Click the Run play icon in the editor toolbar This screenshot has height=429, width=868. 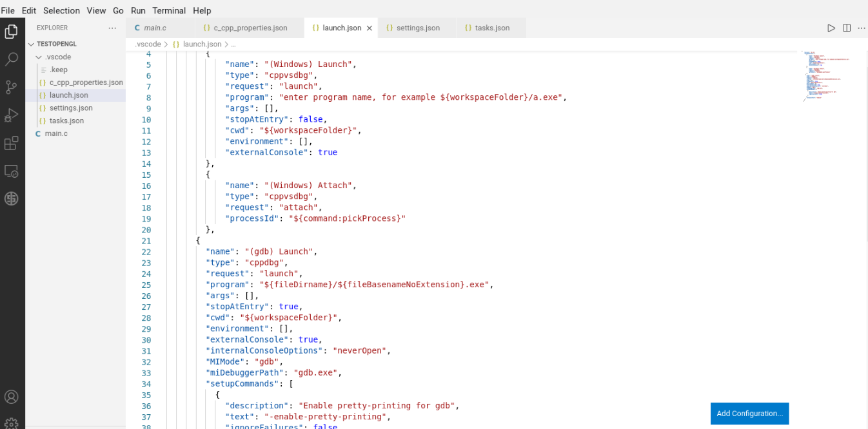831,28
